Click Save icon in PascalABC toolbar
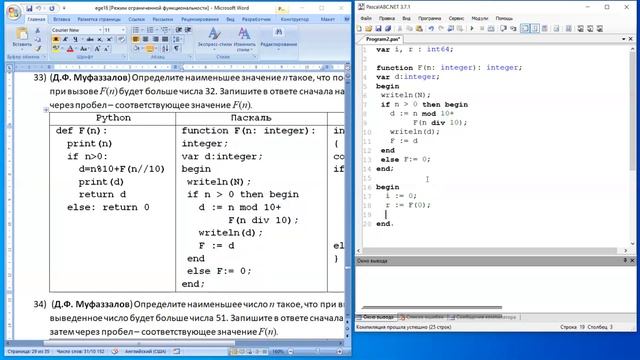The height and width of the screenshot is (360, 640). tap(378, 29)
